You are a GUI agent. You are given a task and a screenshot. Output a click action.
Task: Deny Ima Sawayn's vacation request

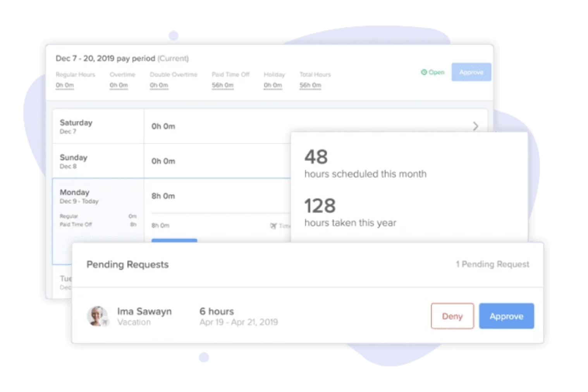pyautogui.click(x=452, y=316)
